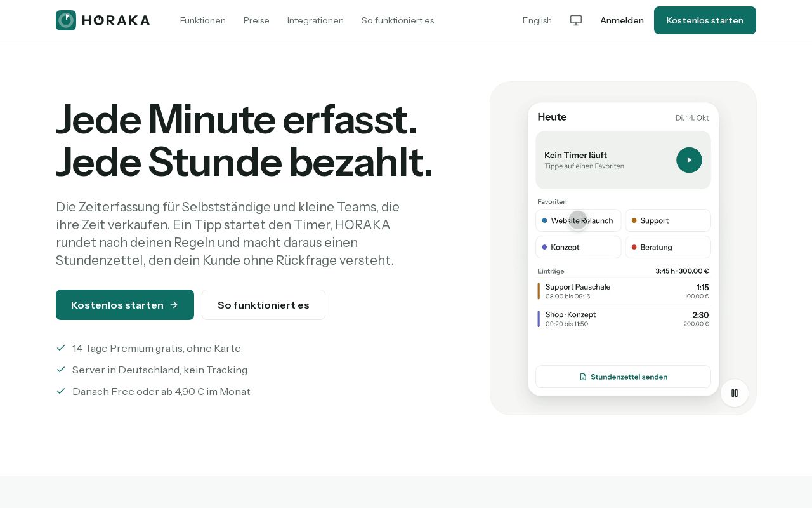Click the total 3:45 h · 300,00 €
This screenshot has width=812, height=508.
[682, 271]
